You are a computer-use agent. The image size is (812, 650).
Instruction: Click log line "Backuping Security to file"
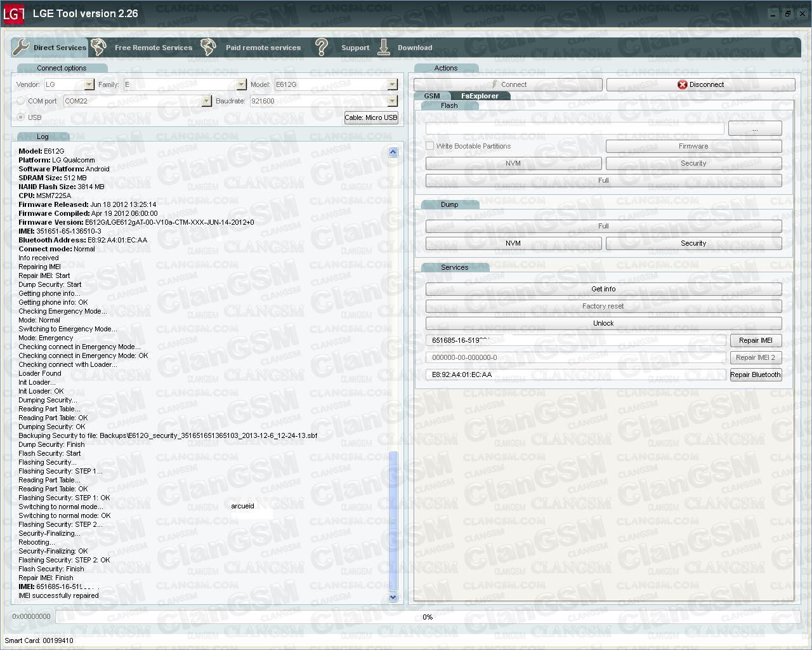[x=168, y=435]
